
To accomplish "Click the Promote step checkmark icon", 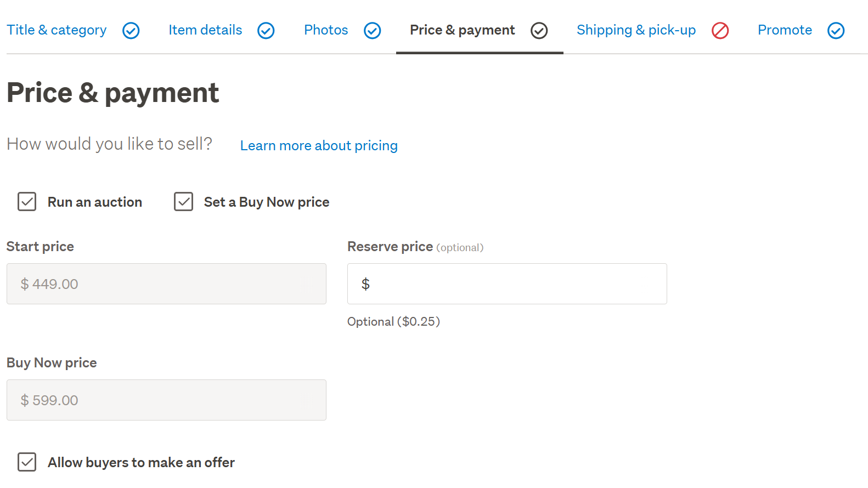I will pos(836,31).
